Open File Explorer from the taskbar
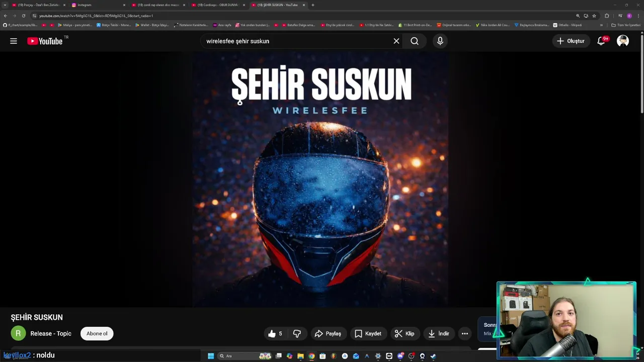644x362 pixels. tap(300, 356)
